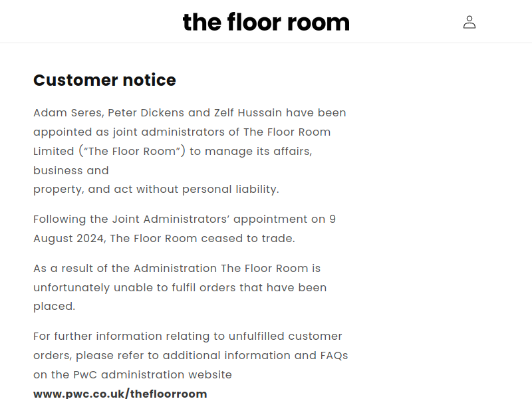Click the date August 2024 in the text
Viewport: 532px width, 399px height.
(x=70, y=239)
